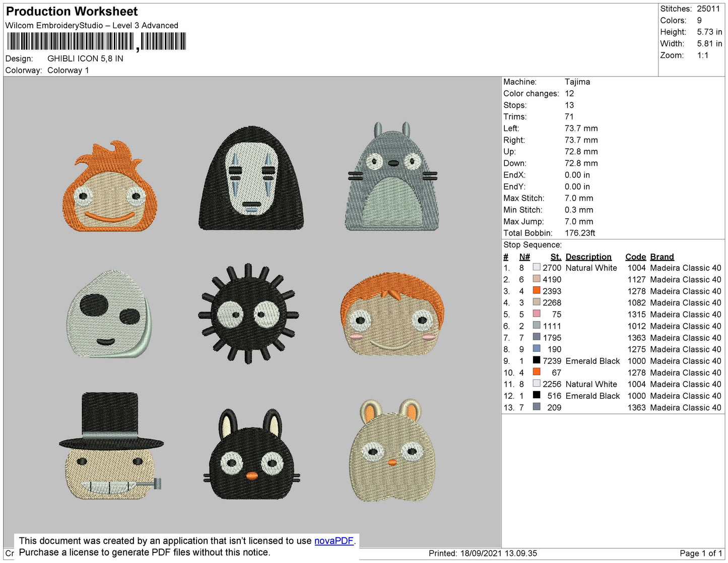Select 'Natural White' in stop row 11

coord(591,384)
